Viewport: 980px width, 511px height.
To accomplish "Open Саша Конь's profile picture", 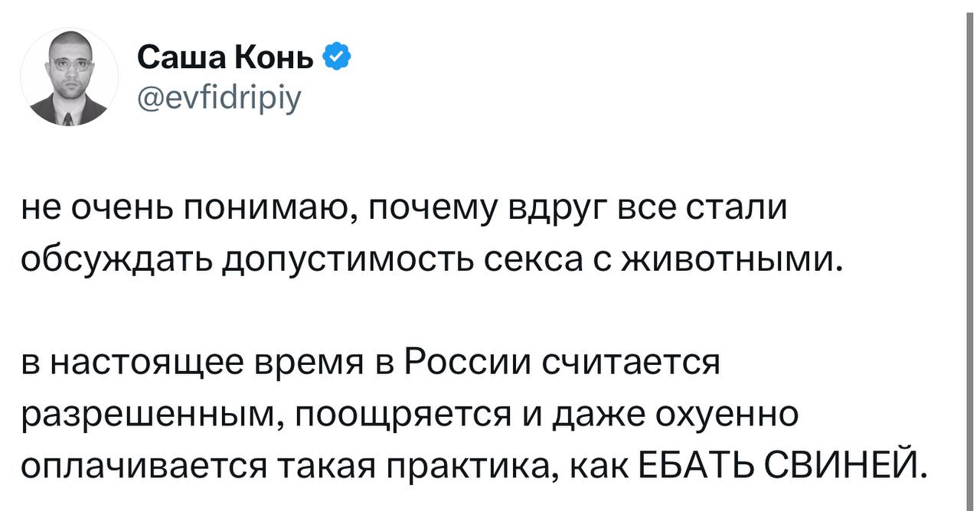I will [x=70, y=77].
